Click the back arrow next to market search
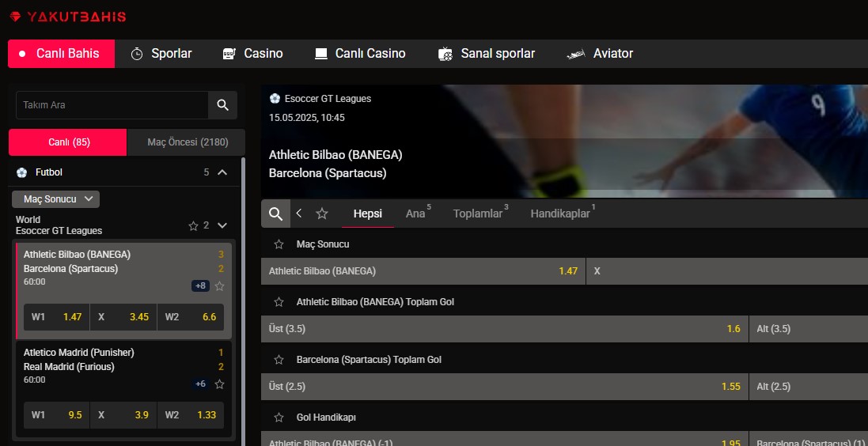The height and width of the screenshot is (446, 868). 299,214
